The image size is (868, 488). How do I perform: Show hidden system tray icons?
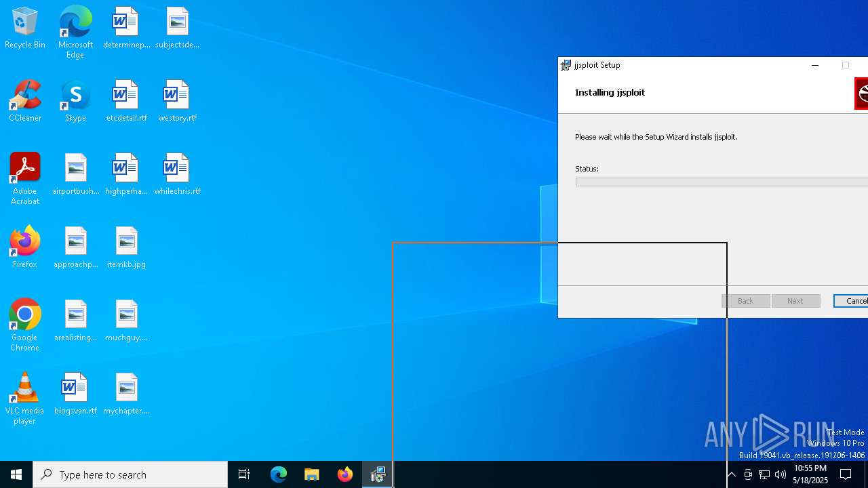click(731, 474)
